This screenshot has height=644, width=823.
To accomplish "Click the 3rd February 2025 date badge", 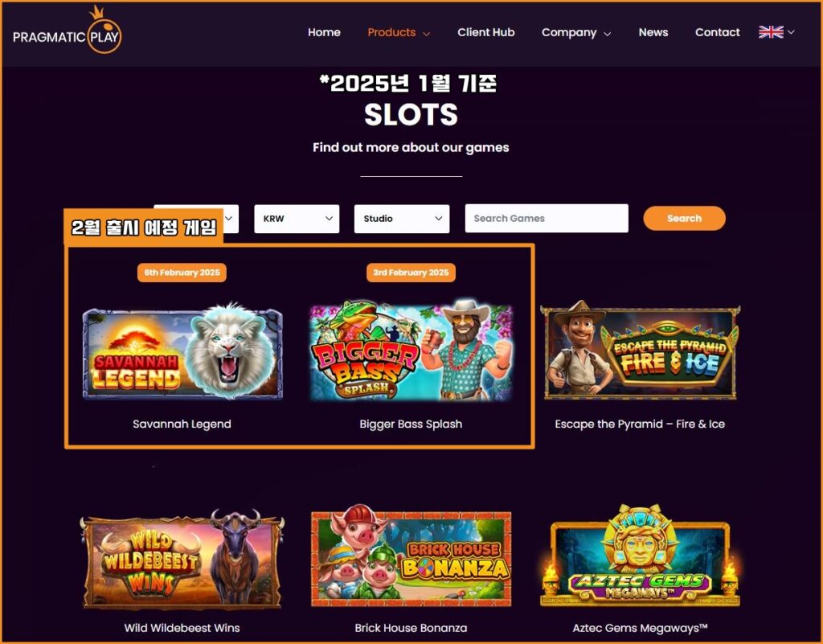I will 411,273.
